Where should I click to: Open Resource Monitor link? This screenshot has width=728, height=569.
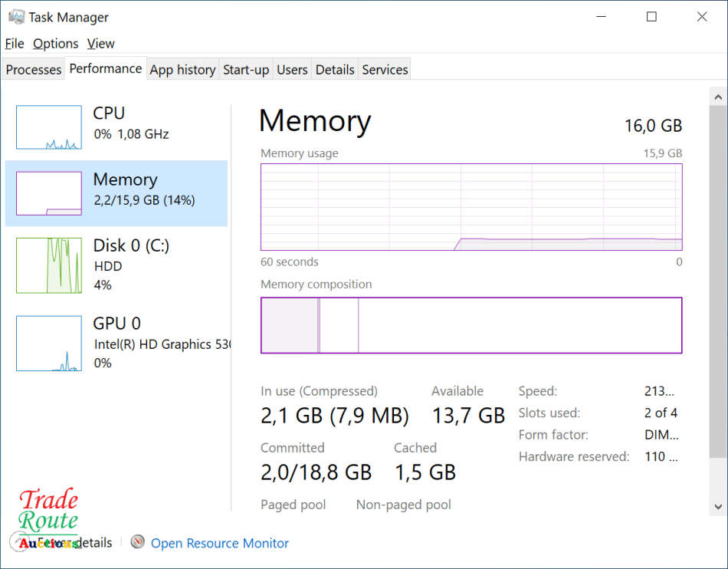coord(220,543)
